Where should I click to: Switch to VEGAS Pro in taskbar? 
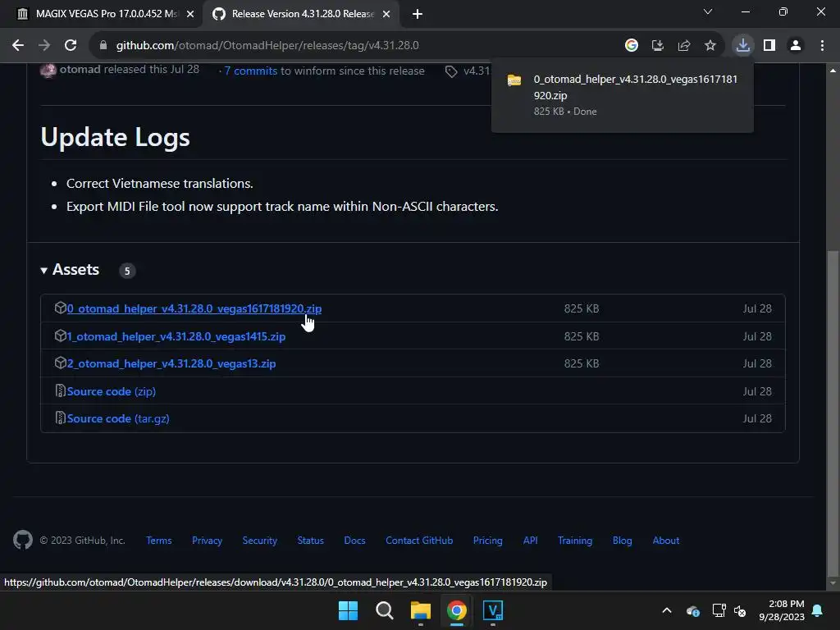click(x=493, y=610)
